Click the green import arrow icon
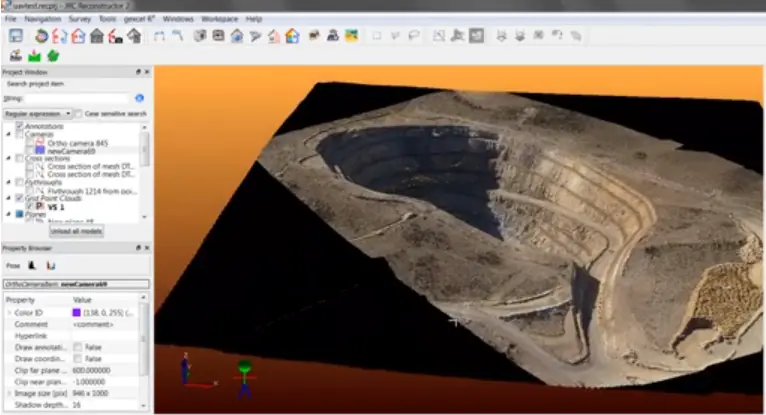This screenshot has height=415, width=766. (34, 56)
